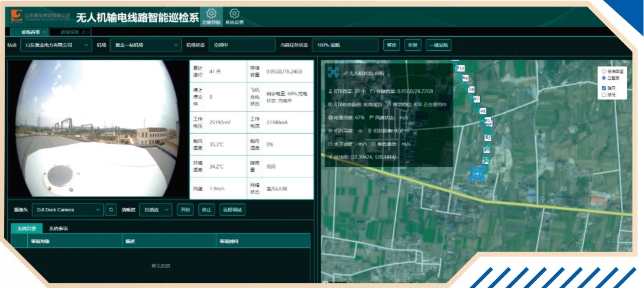This screenshot has height=288, width=644.
Task: Click the 机场状态 field showing 空闲中
Action: coord(242,45)
